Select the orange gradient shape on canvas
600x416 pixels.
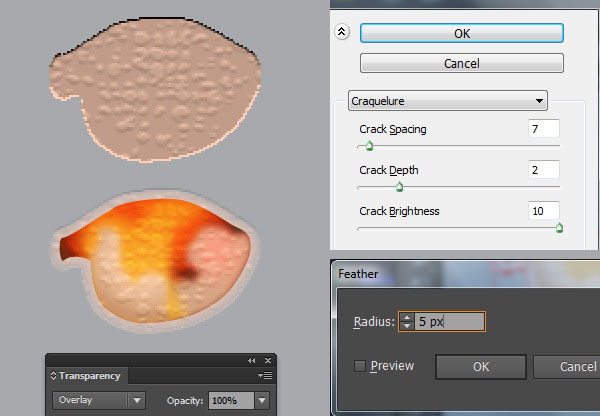[x=155, y=260]
